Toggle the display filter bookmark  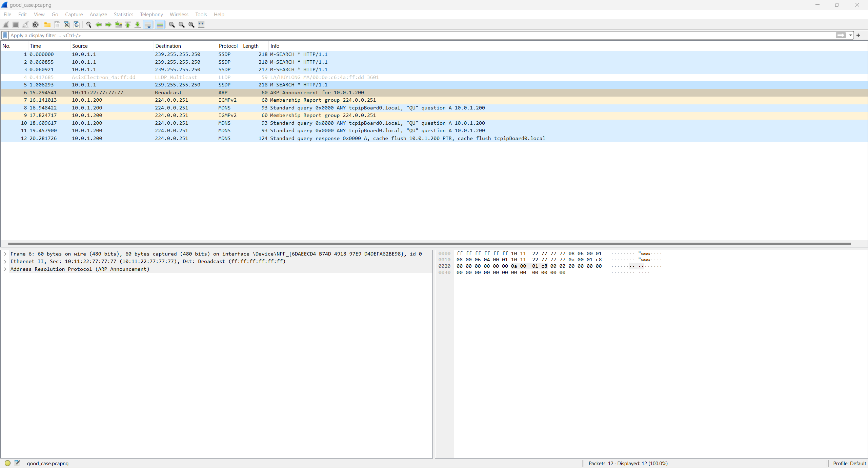pos(5,35)
